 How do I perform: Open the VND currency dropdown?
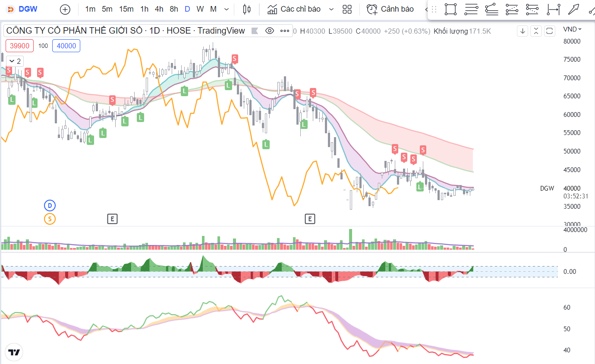pos(572,29)
